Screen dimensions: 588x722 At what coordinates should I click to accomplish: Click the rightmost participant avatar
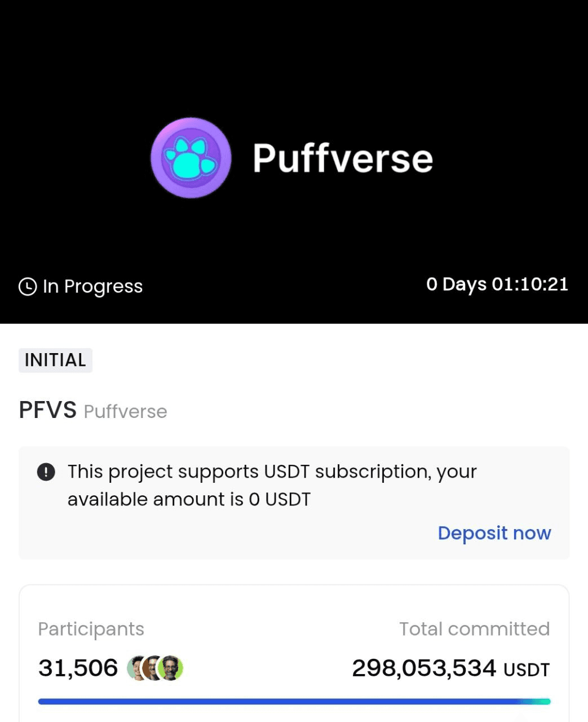click(x=171, y=668)
